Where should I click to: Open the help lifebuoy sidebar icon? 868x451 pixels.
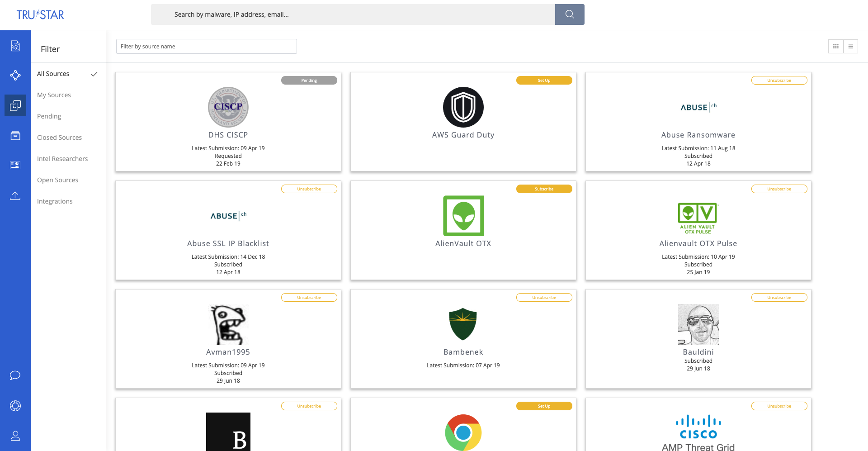click(15, 406)
